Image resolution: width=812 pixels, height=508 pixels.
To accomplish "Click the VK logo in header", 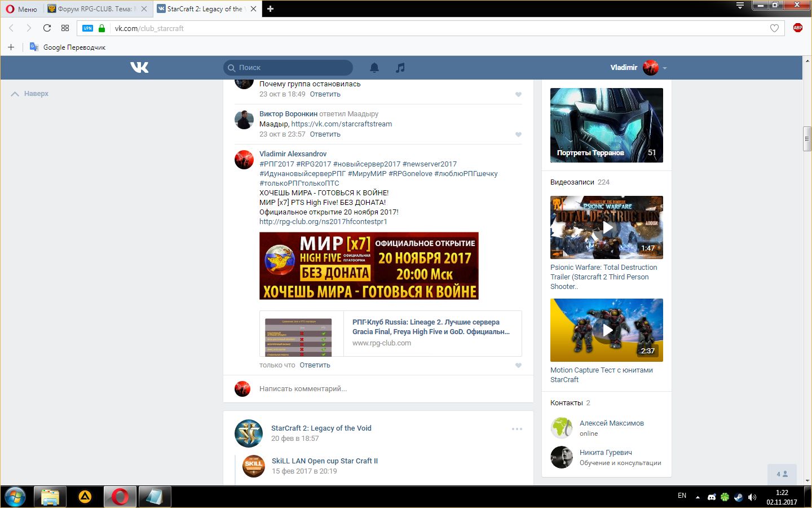I will [139, 68].
